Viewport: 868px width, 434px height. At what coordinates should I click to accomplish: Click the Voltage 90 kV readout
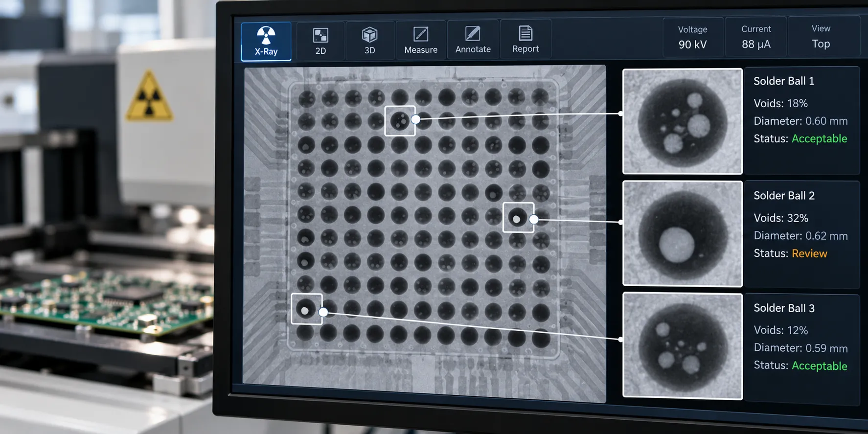pos(692,37)
